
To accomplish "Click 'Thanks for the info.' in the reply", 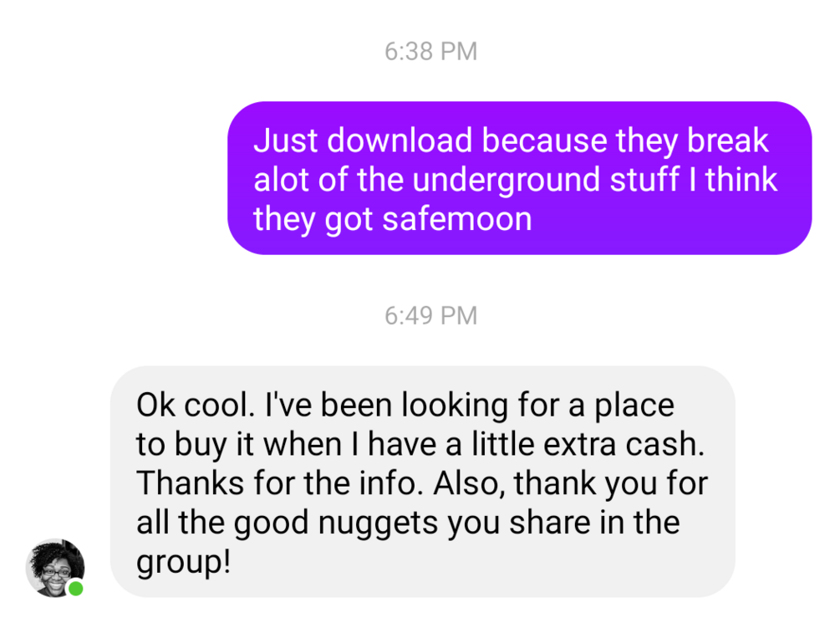I will point(276,483).
